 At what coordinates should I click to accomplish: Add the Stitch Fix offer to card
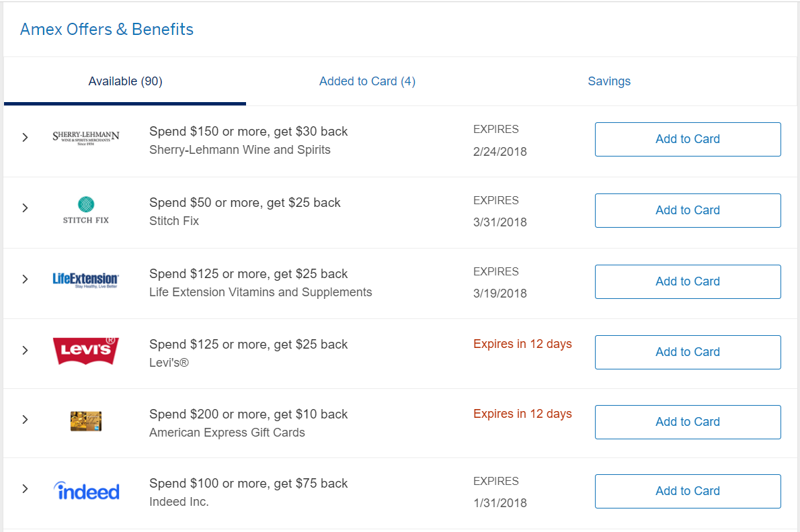click(x=687, y=210)
